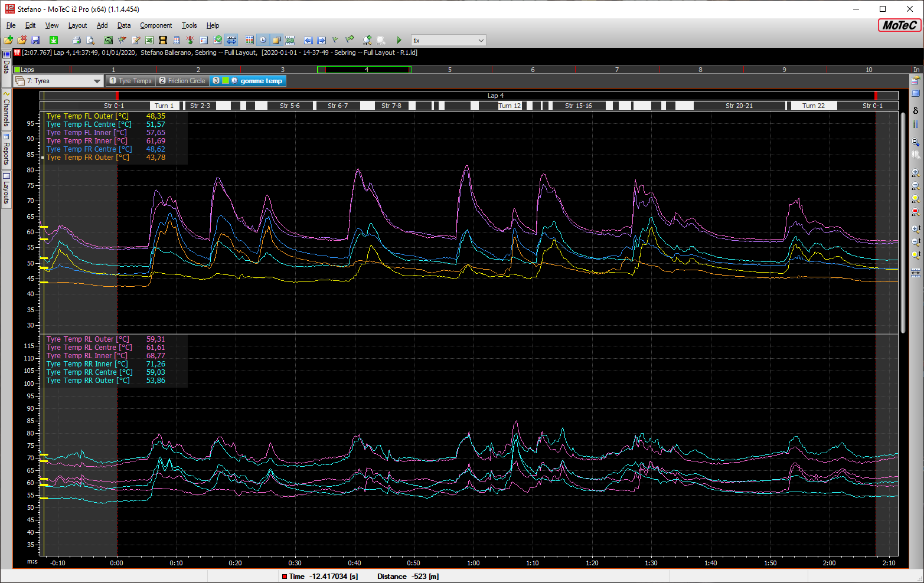Toggle the overlay squares icon

click(x=276, y=40)
